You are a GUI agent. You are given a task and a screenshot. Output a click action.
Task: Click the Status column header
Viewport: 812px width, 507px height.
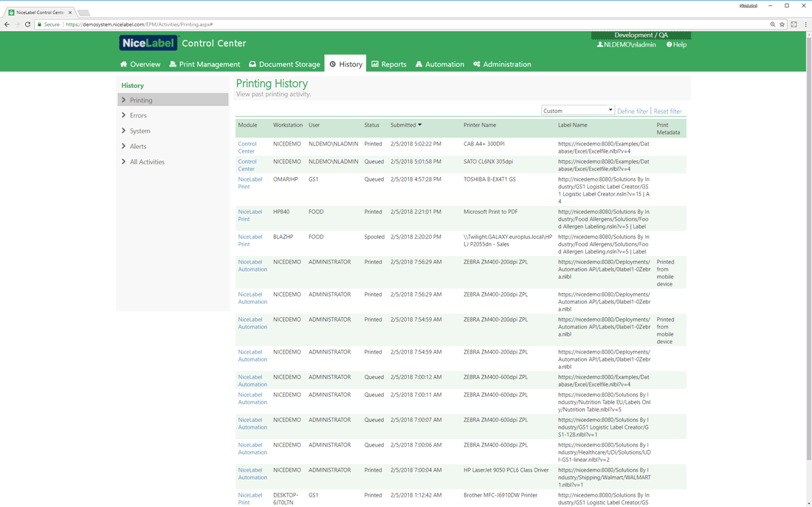tap(372, 125)
